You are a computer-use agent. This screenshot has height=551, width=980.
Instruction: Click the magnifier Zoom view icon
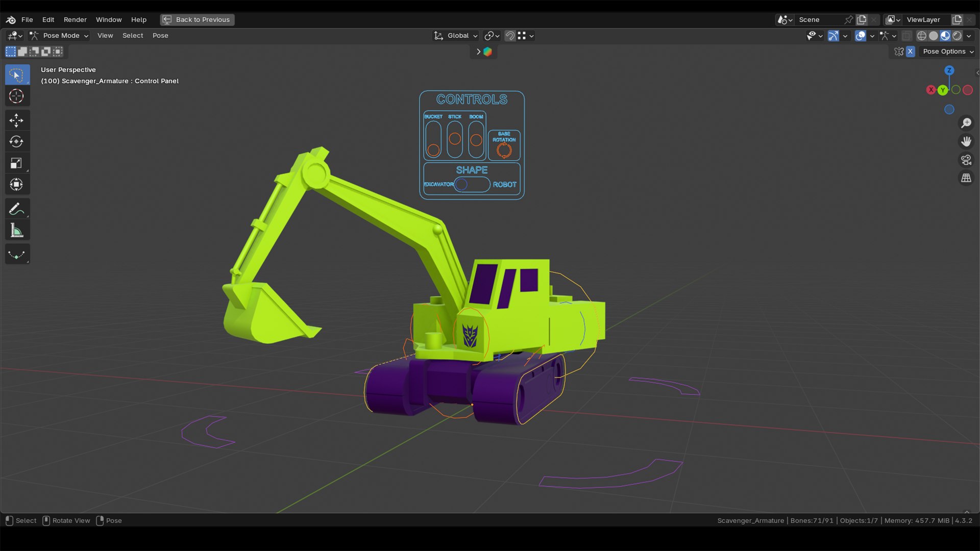coord(966,123)
